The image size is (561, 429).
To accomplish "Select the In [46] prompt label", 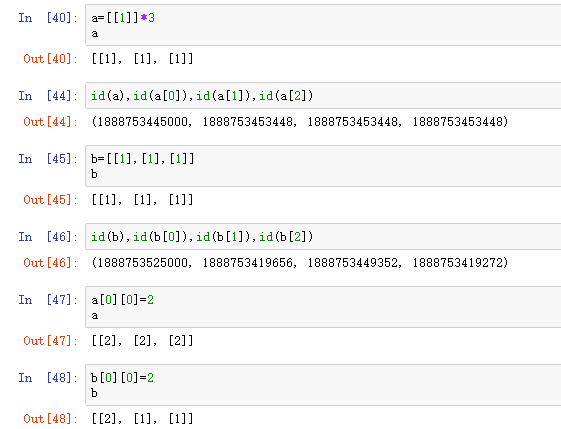I will (48, 237).
